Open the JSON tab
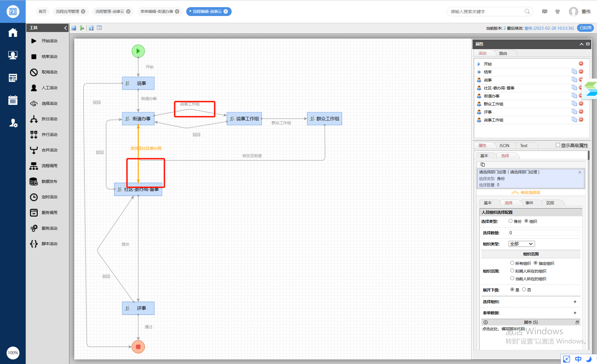597x364 pixels. coord(504,145)
